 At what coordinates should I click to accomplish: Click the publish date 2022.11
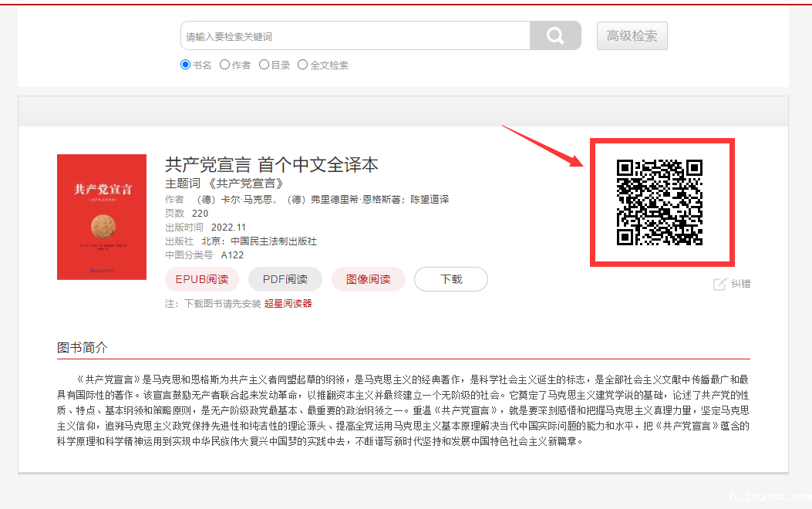point(228,228)
